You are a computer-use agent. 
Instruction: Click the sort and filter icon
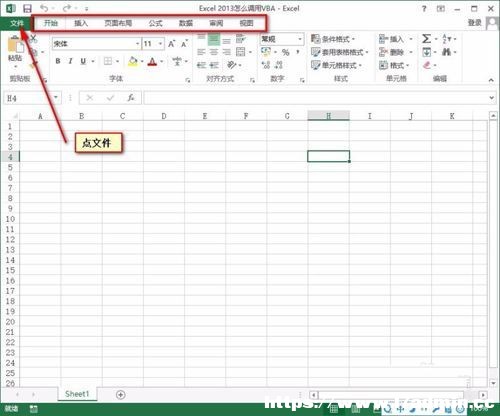pos(447,39)
